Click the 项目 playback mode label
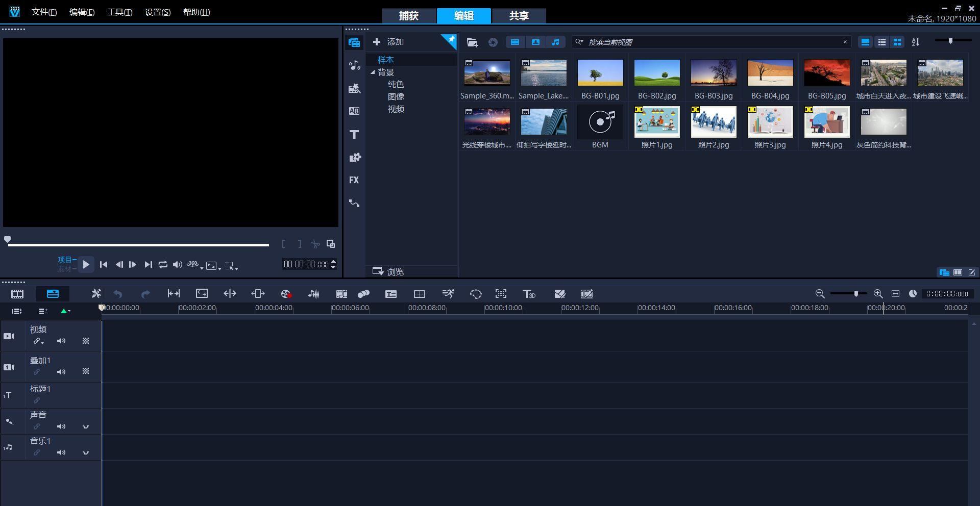The width and height of the screenshot is (980, 506). (65, 260)
